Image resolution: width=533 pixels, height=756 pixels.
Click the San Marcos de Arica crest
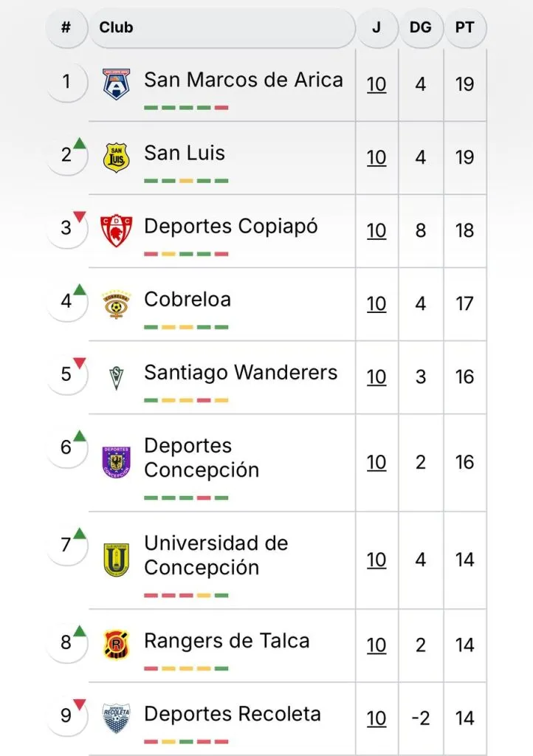117,83
